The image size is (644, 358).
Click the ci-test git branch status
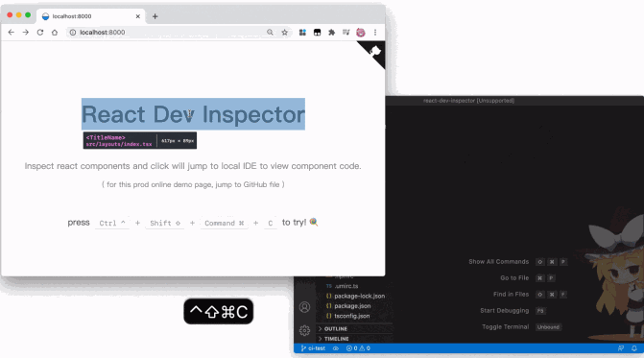click(313, 348)
